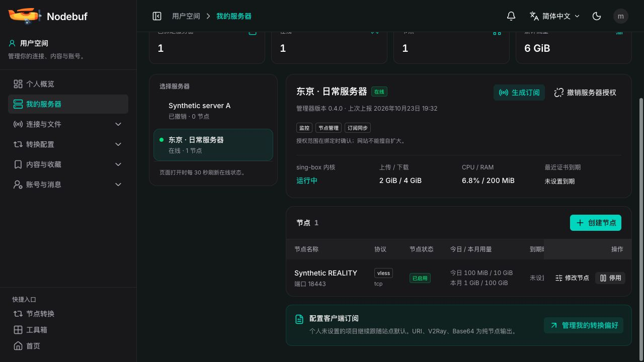Click the 监控 permission tag
644x362 pixels.
click(x=304, y=128)
